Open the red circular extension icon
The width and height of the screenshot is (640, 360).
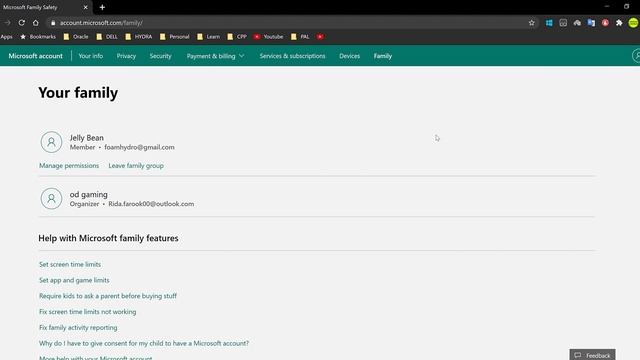(605, 23)
